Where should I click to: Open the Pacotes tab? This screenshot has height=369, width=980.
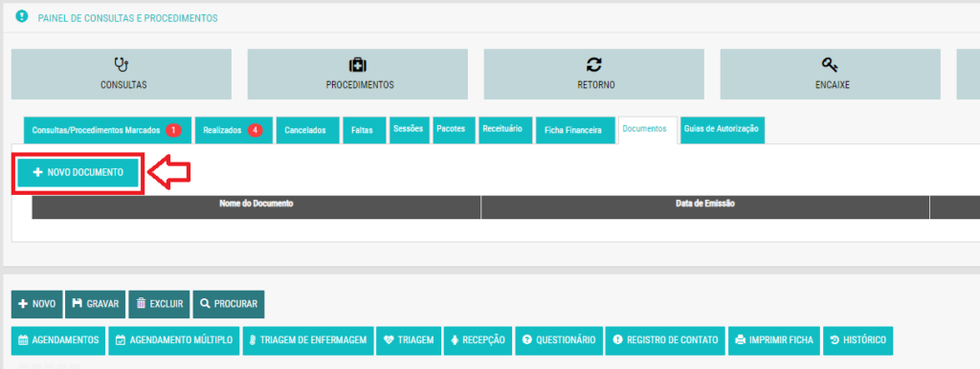(454, 130)
